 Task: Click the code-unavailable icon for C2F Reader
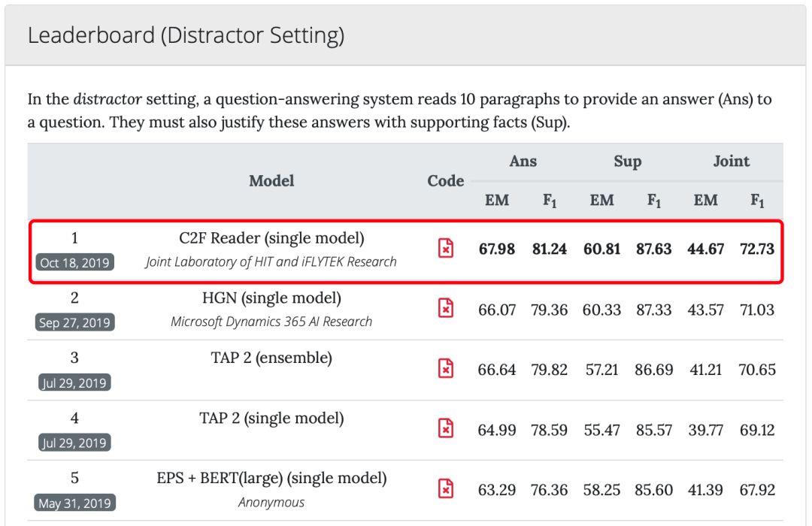(446, 248)
